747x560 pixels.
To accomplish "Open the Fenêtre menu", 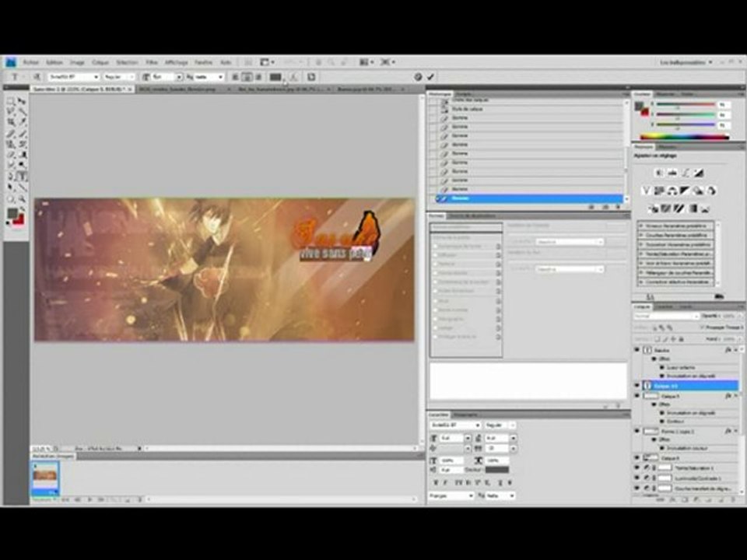I will [203, 62].
